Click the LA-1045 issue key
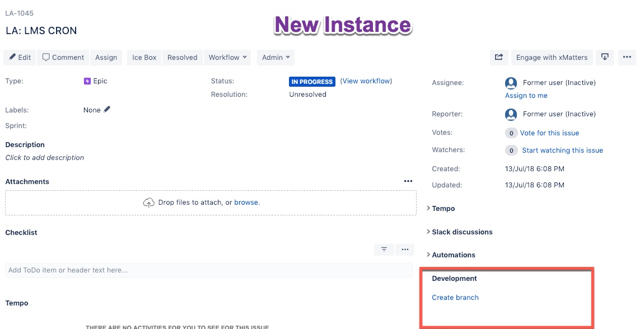The width and height of the screenshot is (644, 329). click(x=19, y=13)
